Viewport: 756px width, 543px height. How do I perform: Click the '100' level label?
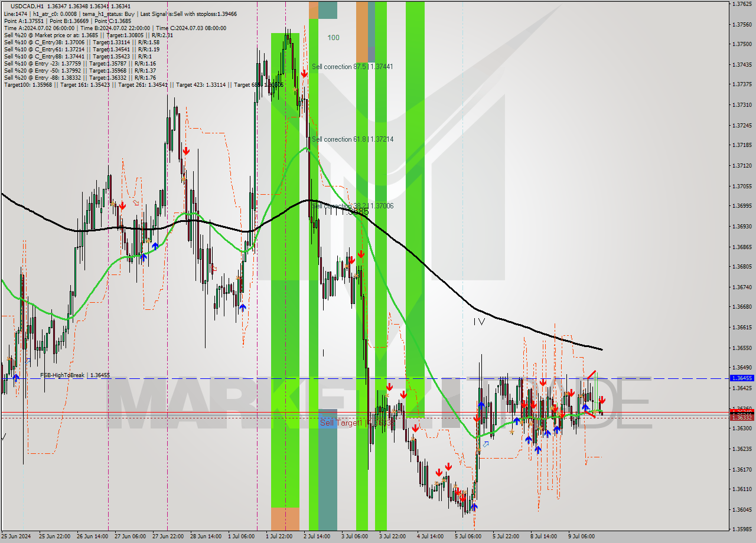pos(334,37)
